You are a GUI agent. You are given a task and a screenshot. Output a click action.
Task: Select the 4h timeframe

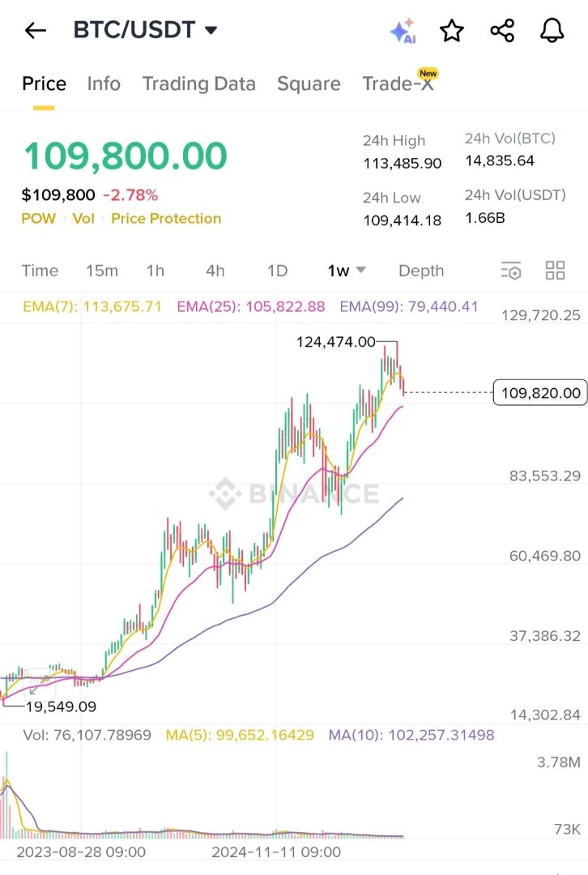(215, 271)
